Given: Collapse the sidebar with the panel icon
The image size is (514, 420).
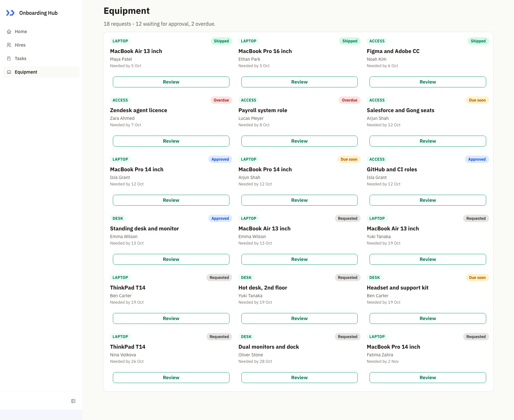Looking at the screenshot, I should click(x=73, y=401).
